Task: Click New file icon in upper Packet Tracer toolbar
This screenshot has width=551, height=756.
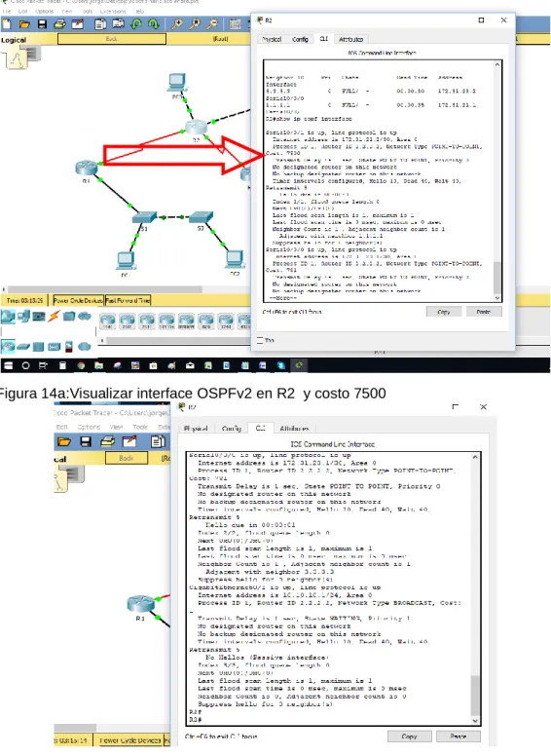Action: point(7,23)
